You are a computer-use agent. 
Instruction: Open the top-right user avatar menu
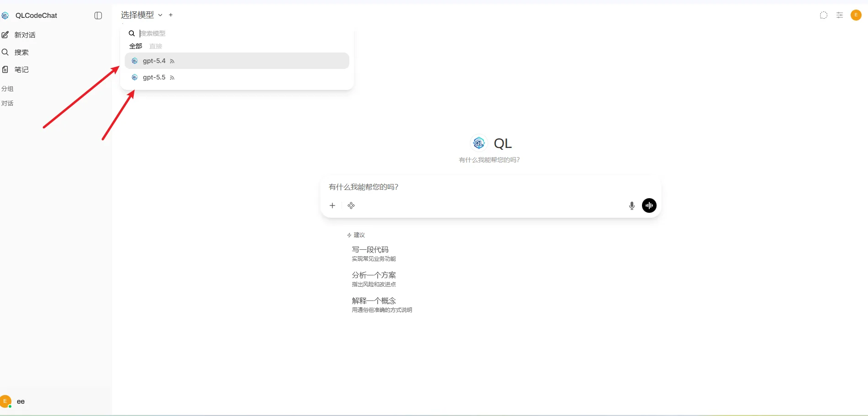(x=856, y=15)
